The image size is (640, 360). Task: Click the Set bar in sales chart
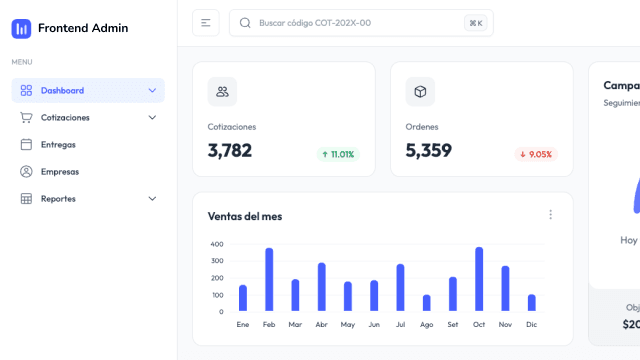pos(453,294)
